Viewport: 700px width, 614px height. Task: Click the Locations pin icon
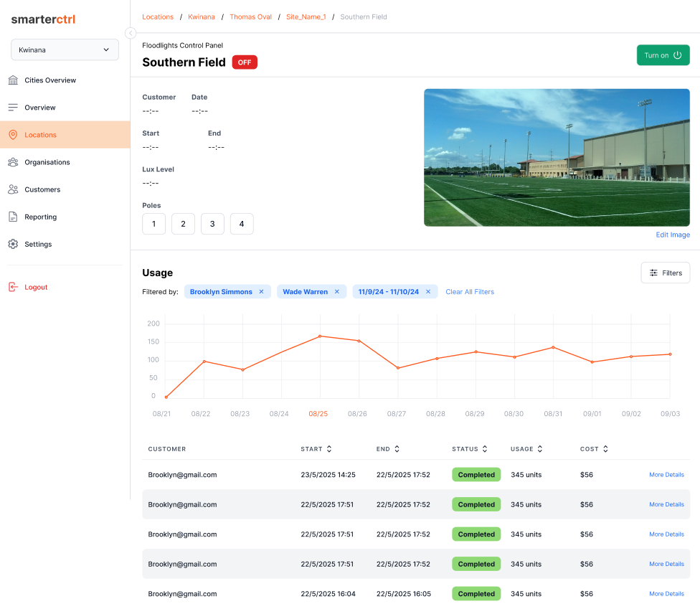pyautogui.click(x=13, y=135)
